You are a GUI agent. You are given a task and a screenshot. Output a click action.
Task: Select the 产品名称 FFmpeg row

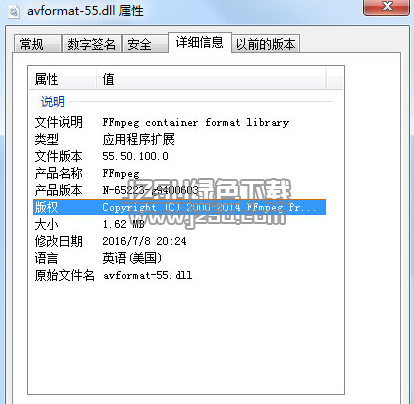179,173
